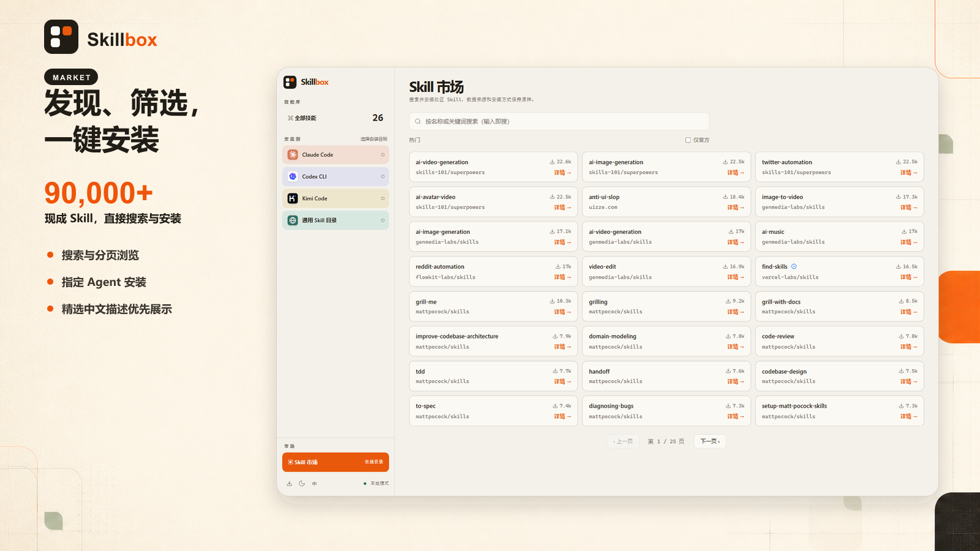Click the download count icon on the ai-music card
The height and width of the screenshot is (551, 980).
pyautogui.click(x=904, y=231)
